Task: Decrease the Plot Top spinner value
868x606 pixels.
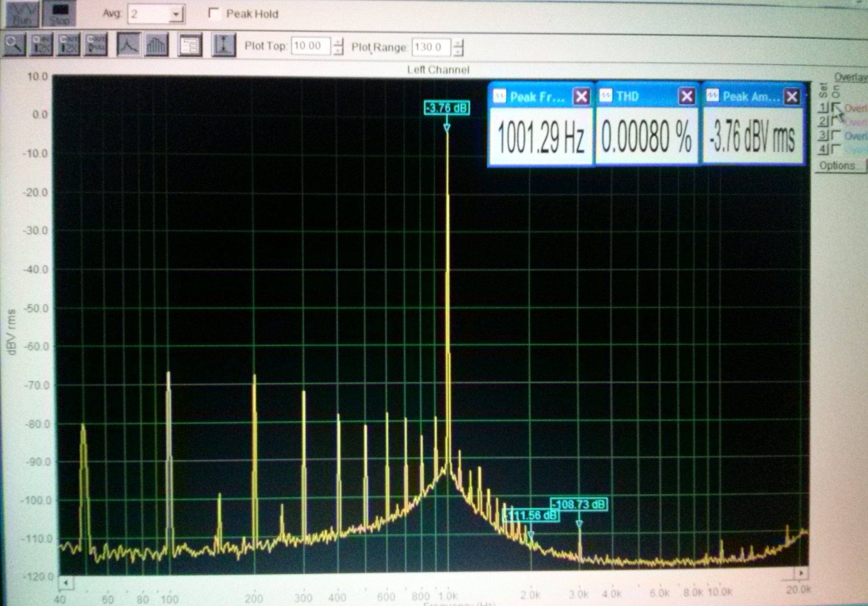Action: pos(338,50)
